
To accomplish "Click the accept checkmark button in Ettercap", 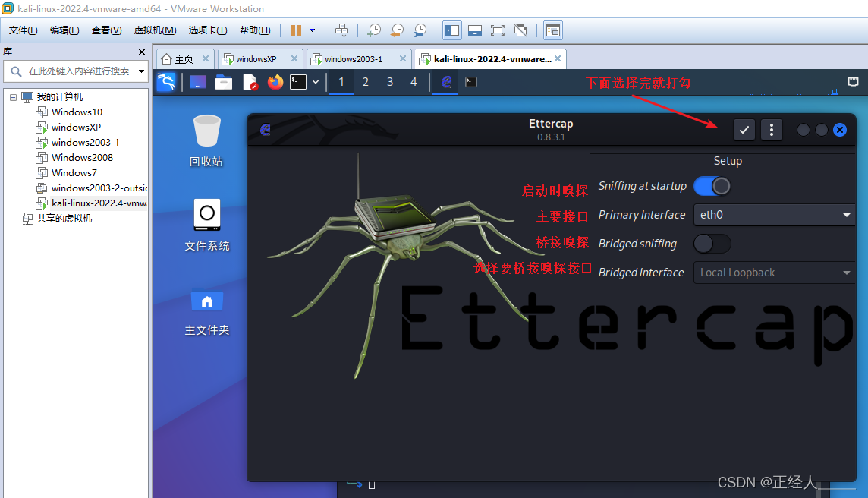I will pyautogui.click(x=744, y=130).
